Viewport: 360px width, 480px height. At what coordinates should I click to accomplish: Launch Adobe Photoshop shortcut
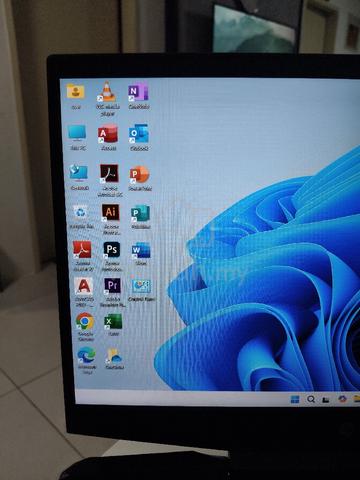(x=112, y=250)
